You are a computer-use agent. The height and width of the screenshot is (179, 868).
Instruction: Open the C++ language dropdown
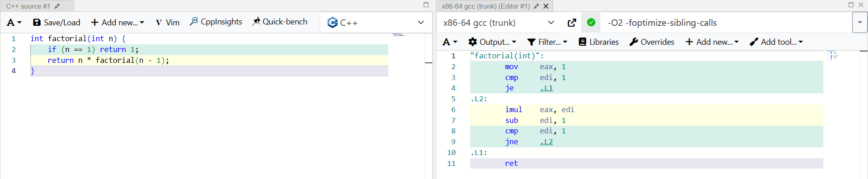(376, 23)
